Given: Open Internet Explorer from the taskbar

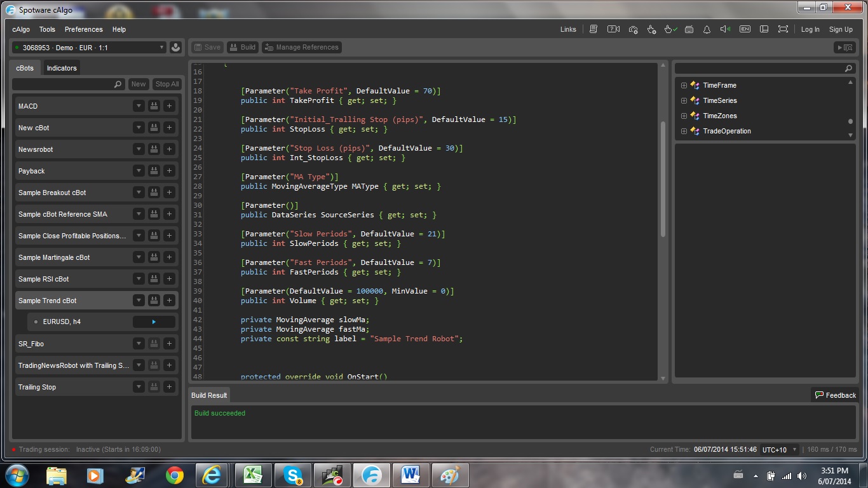Looking at the screenshot, I should click(212, 475).
